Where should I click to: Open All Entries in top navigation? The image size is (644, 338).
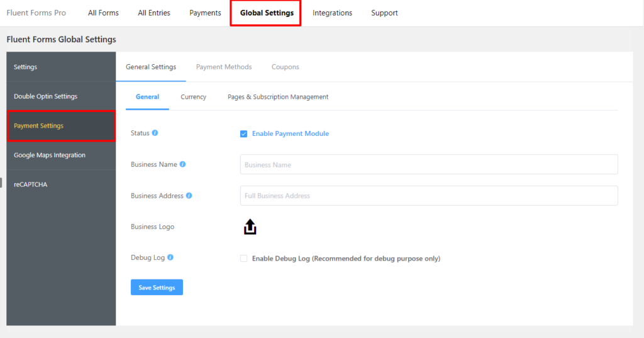click(x=154, y=13)
